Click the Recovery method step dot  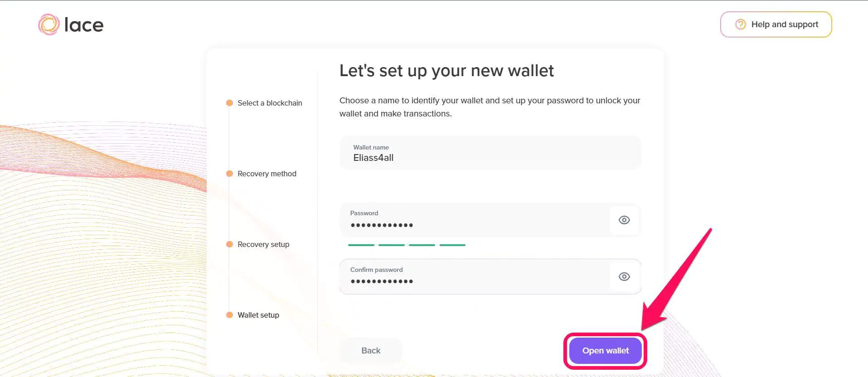tap(229, 174)
